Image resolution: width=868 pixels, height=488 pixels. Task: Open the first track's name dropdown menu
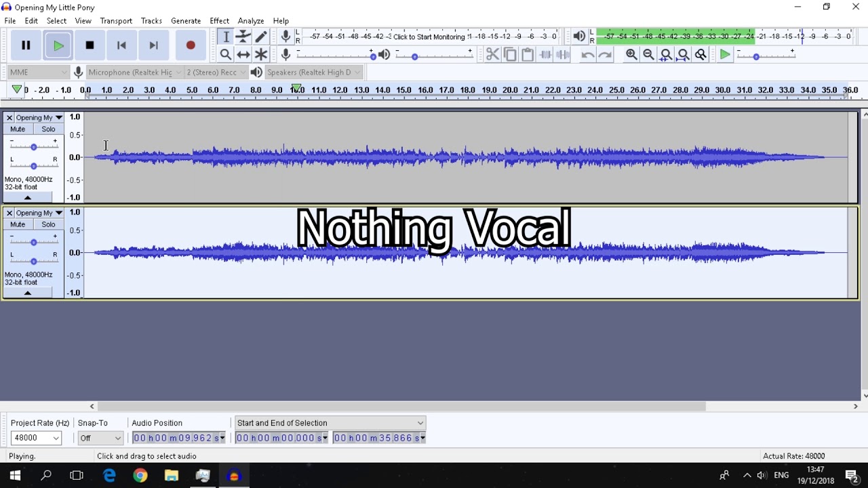click(x=39, y=118)
